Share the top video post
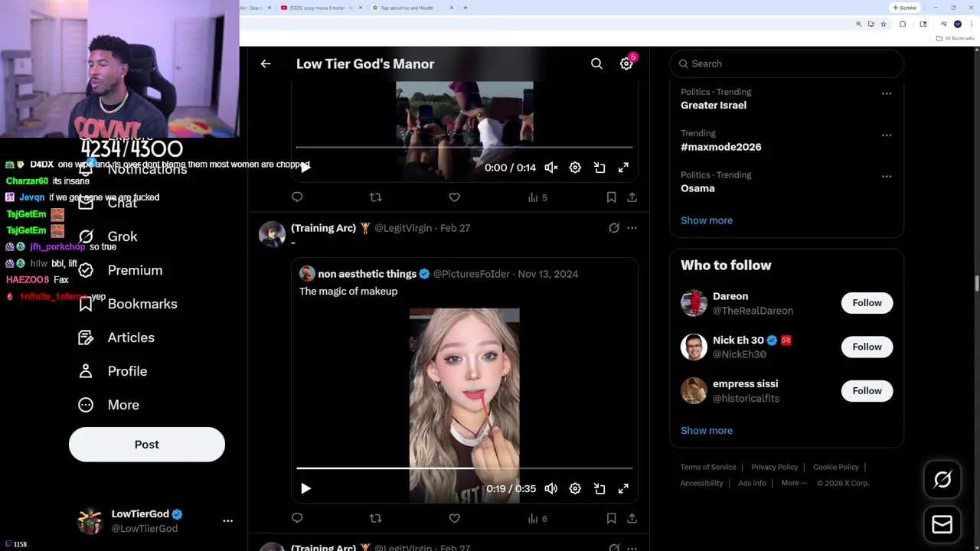 pyautogui.click(x=632, y=197)
